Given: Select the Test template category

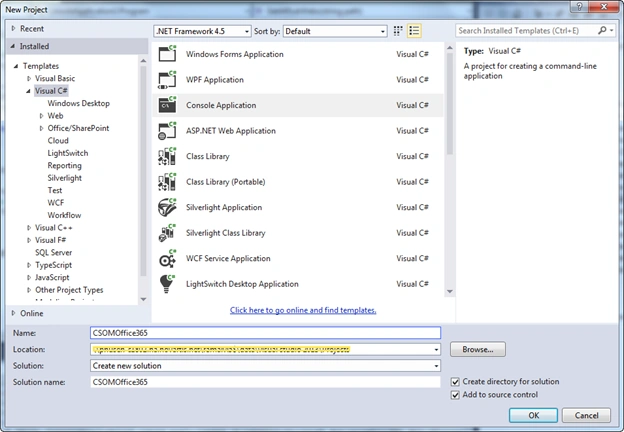Looking at the screenshot, I should coord(55,190).
